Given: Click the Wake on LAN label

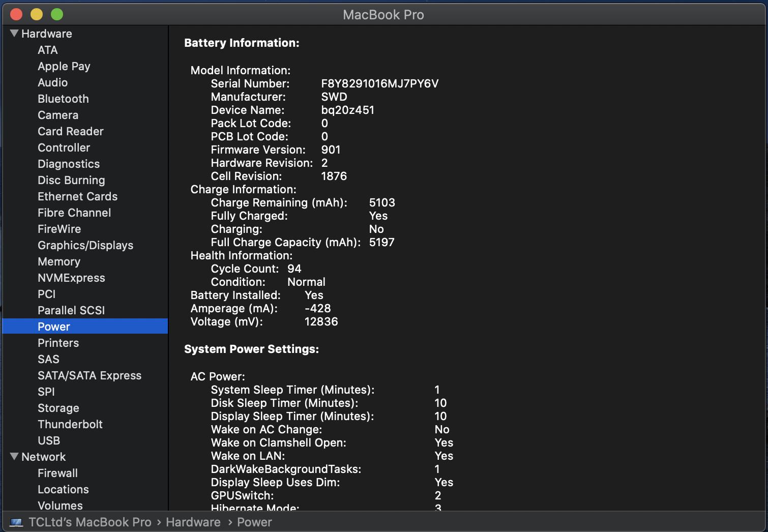Looking at the screenshot, I should click(248, 456).
